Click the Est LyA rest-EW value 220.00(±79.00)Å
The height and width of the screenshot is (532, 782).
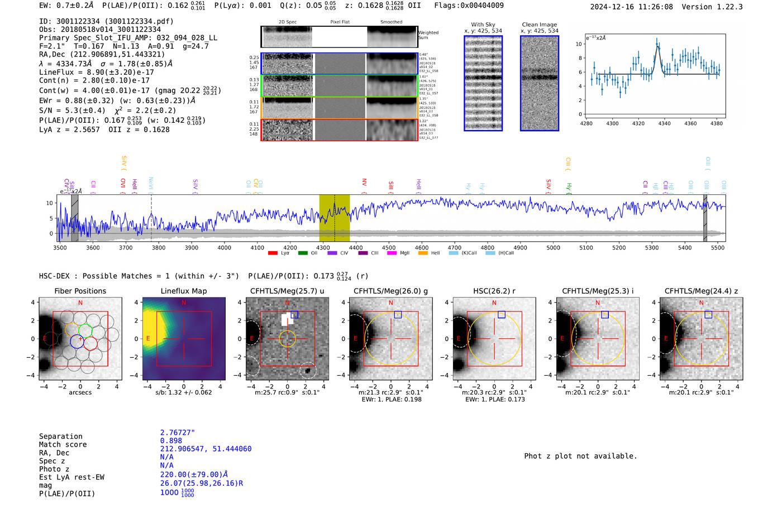point(194,475)
